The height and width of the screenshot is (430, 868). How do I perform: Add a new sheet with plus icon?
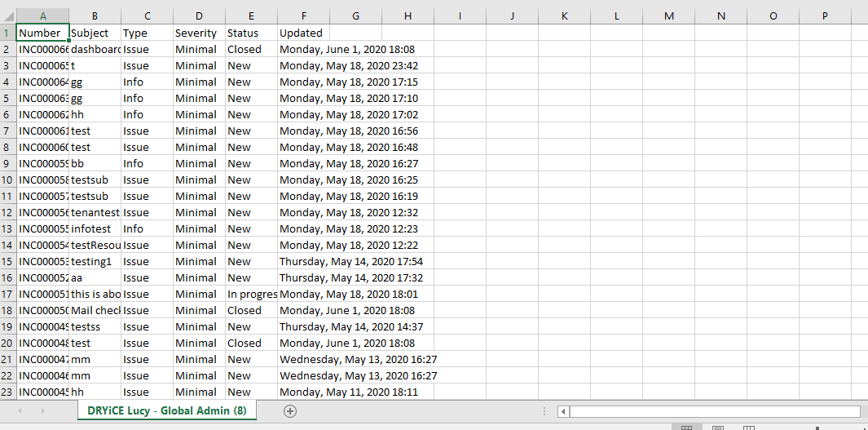tap(289, 411)
